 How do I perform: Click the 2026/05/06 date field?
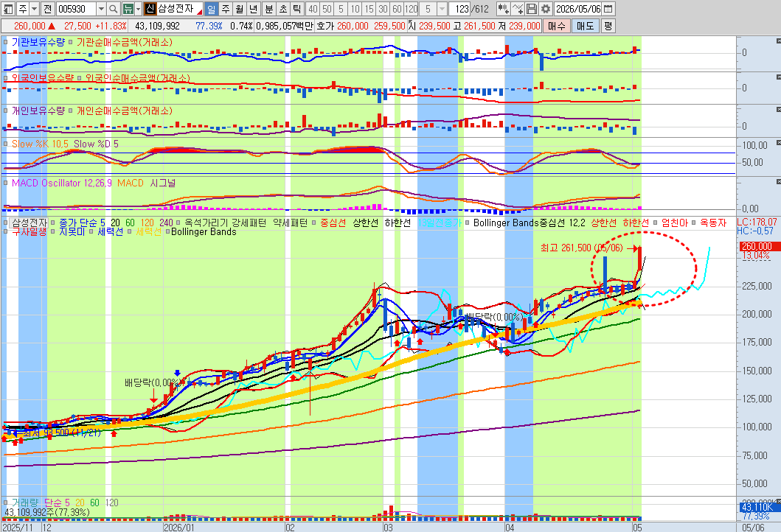coord(578,8)
